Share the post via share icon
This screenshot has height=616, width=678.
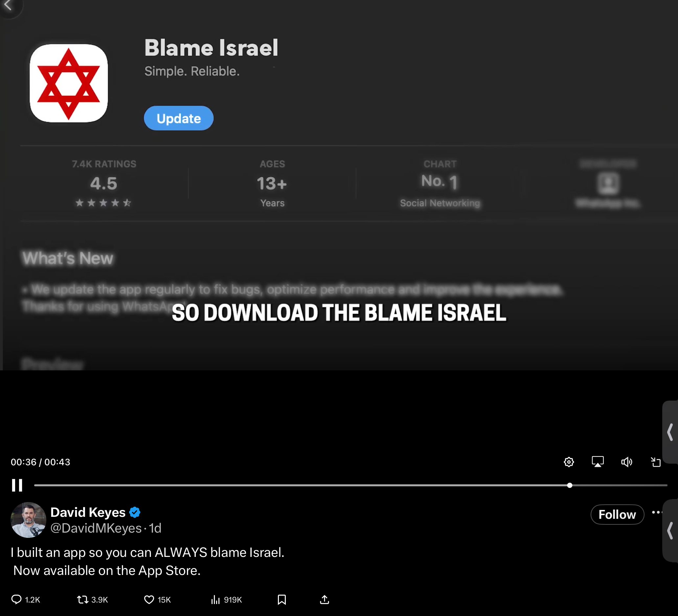[x=325, y=600]
